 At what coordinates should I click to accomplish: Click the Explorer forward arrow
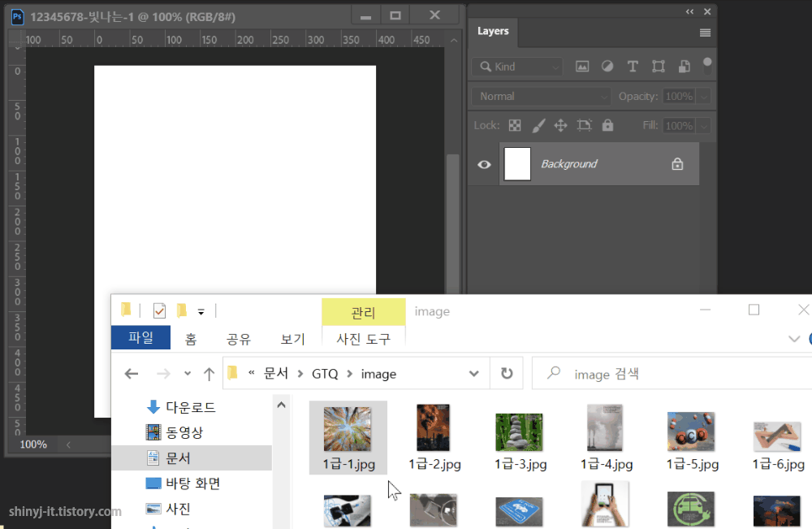pos(163,374)
